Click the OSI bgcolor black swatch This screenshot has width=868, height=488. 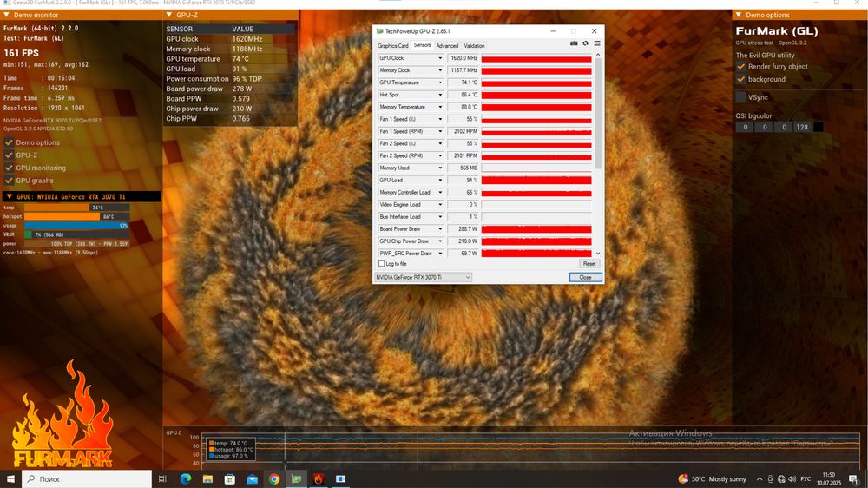point(818,127)
